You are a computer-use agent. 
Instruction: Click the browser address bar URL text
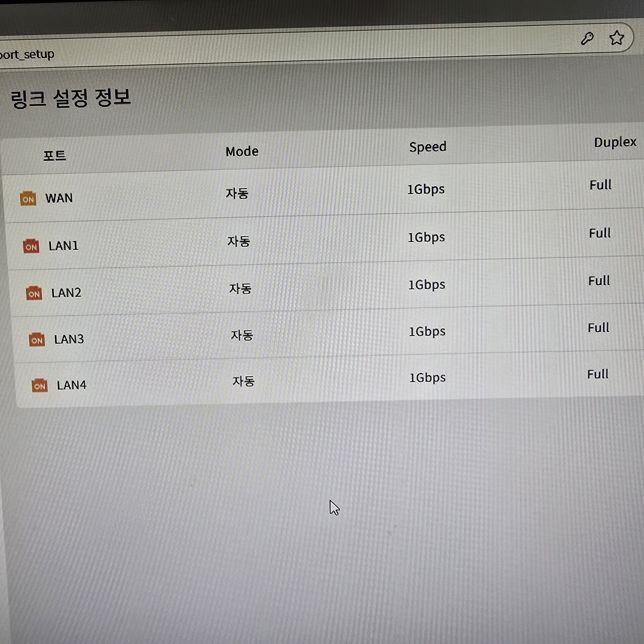click(27, 54)
